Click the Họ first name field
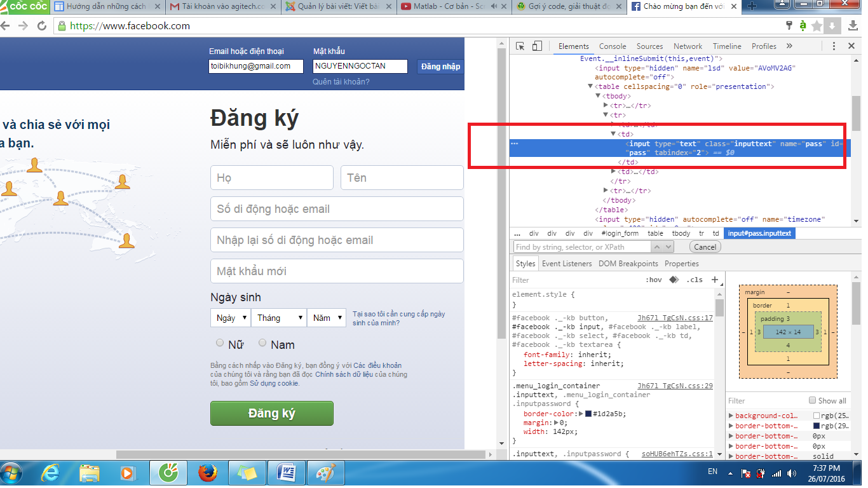This screenshot has height=488, width=868. click(272, 178)
